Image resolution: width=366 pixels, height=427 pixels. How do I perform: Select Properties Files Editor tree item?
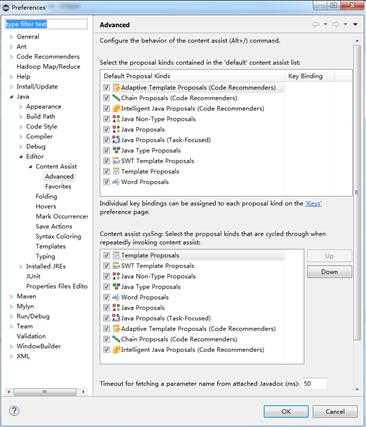57,286
